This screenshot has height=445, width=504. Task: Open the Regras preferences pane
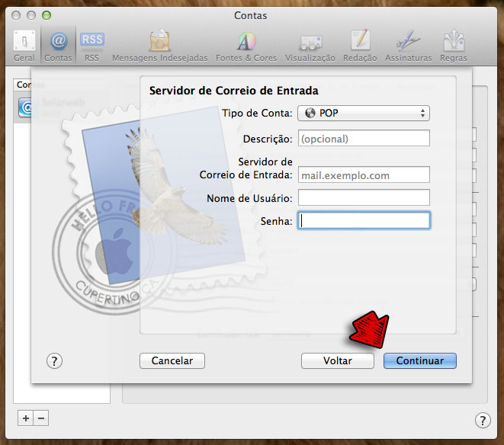point(454,46)
